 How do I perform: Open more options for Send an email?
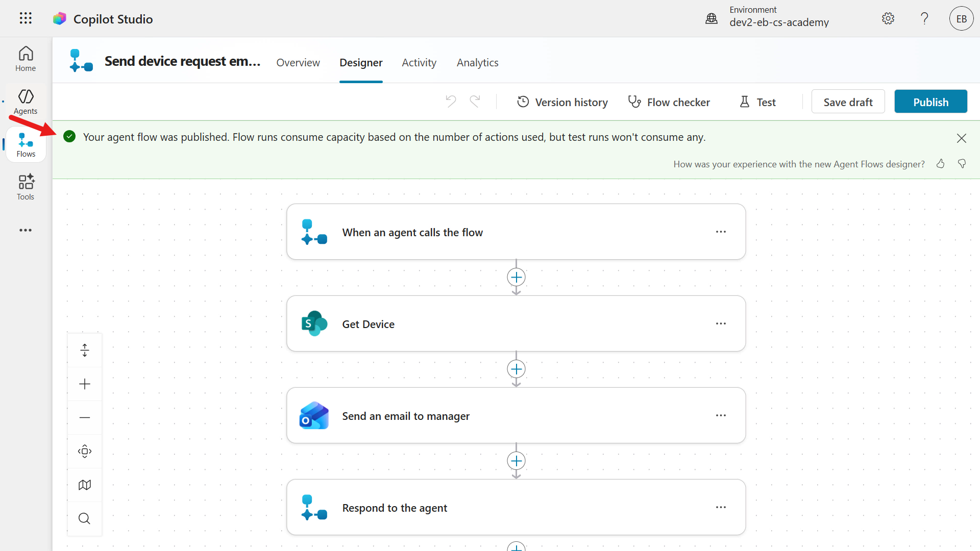(x=721, y=416)
